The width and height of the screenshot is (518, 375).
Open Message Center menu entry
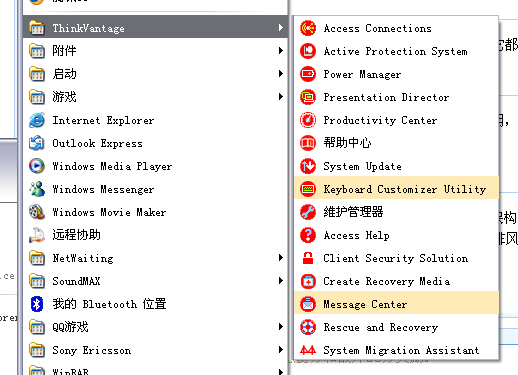(x=396, y=304)
